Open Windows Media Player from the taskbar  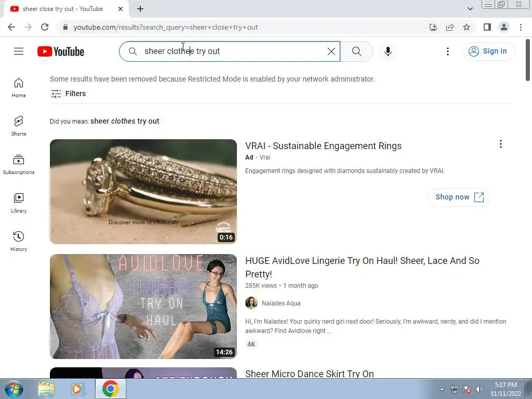78,389
